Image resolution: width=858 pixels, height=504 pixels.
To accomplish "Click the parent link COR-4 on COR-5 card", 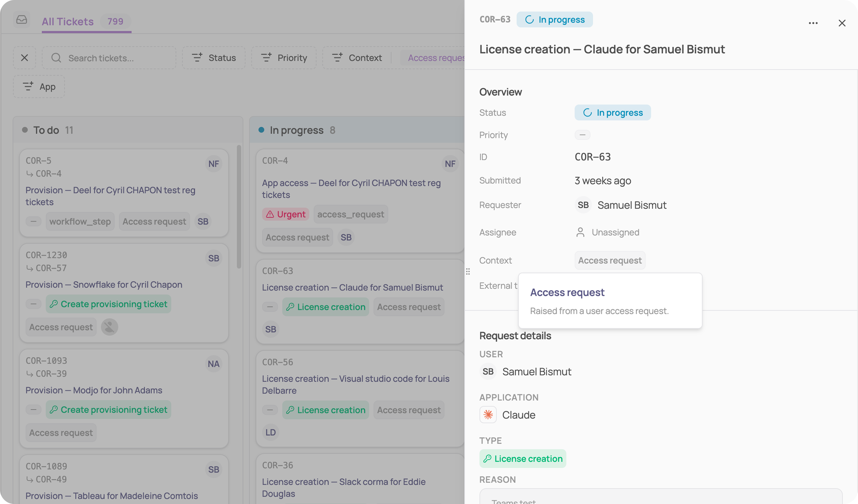I will pos(49,174).
